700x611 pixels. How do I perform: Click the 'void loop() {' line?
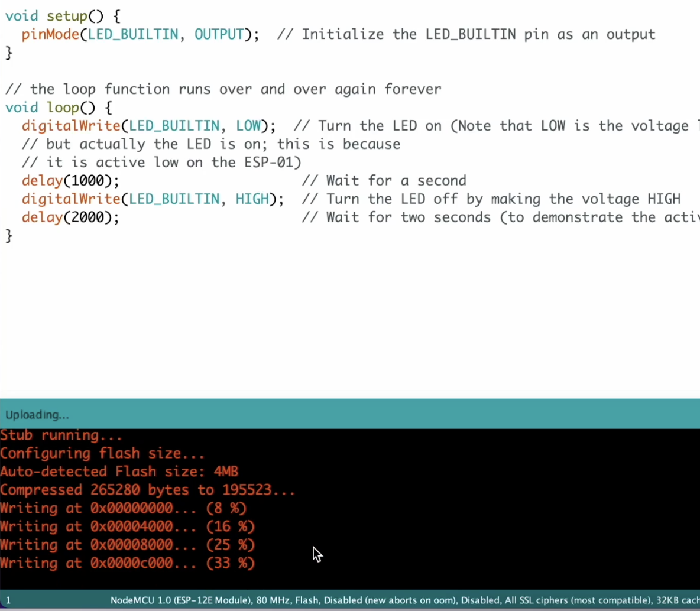click(x=59, y=108)
